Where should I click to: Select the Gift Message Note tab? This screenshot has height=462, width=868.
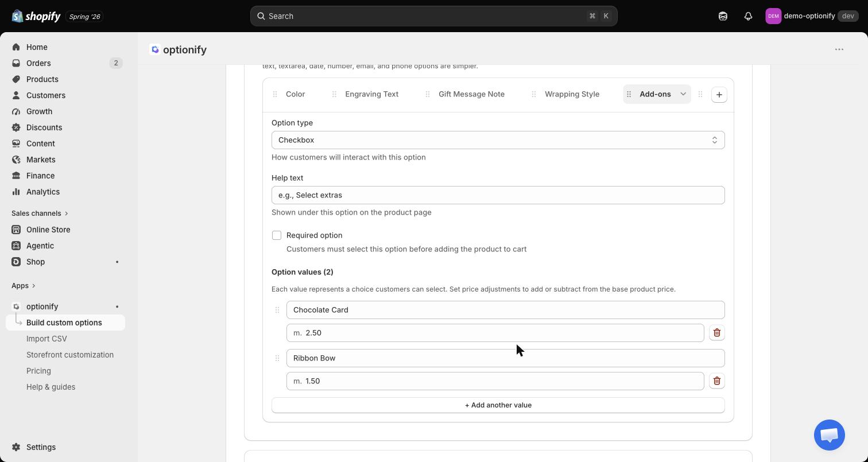tap(472, 94)
